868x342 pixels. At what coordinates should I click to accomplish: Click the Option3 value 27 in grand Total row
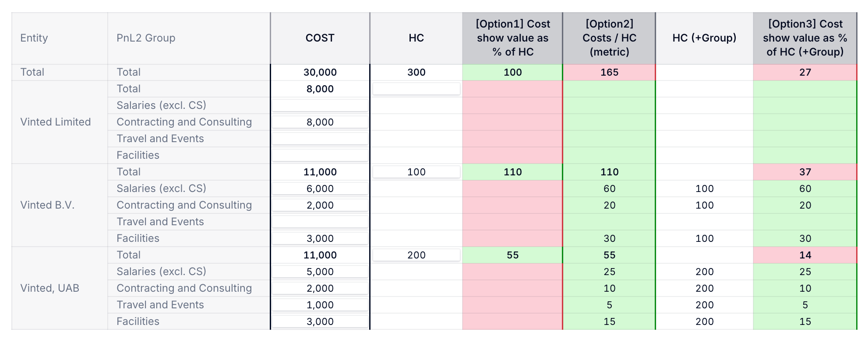(x=805, y=72)
